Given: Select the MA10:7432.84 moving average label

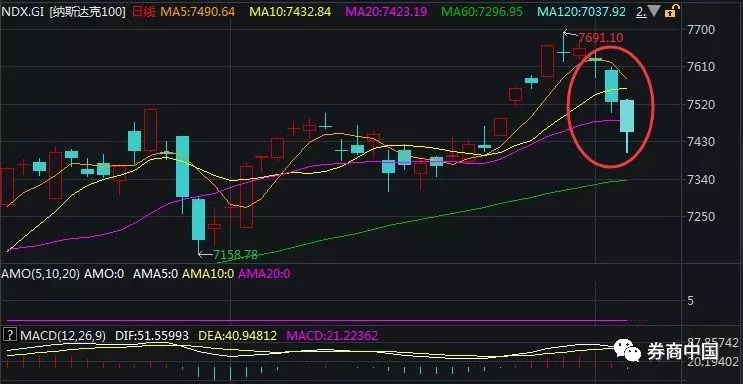Looking at the screenshot, I should (290, 12).
